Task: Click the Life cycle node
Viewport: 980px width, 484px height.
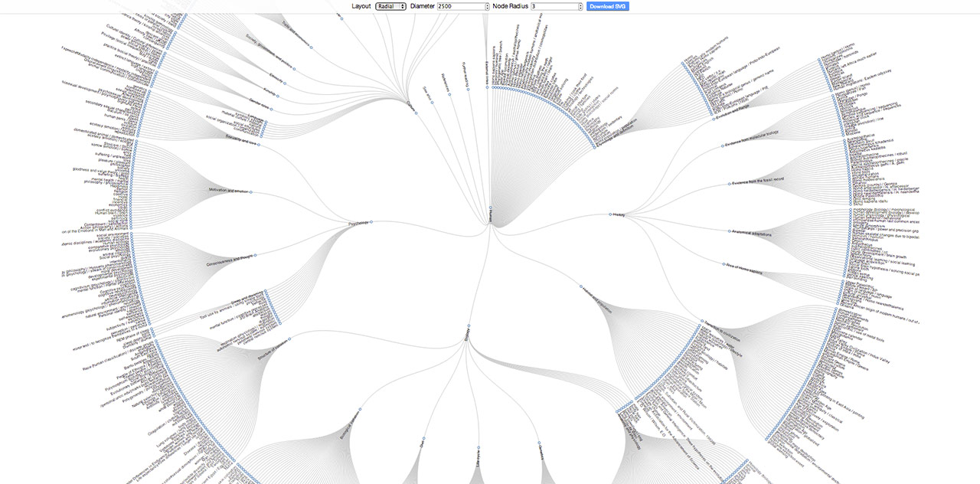Action: pyautogui.click(x=478, y=446)
